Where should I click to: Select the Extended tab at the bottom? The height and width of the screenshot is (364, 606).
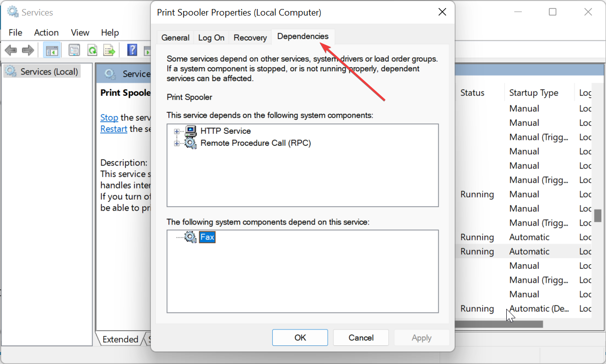coord(120,339)
